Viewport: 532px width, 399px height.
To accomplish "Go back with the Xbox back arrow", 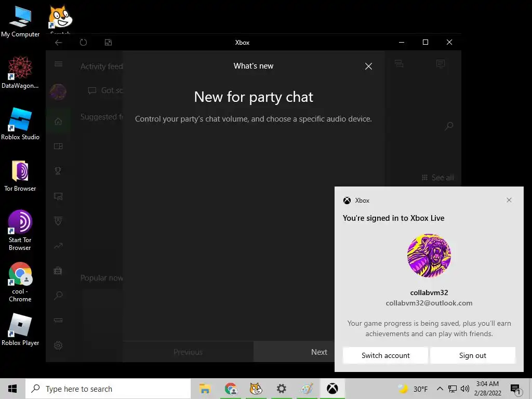I will click(x=58, y=43).
